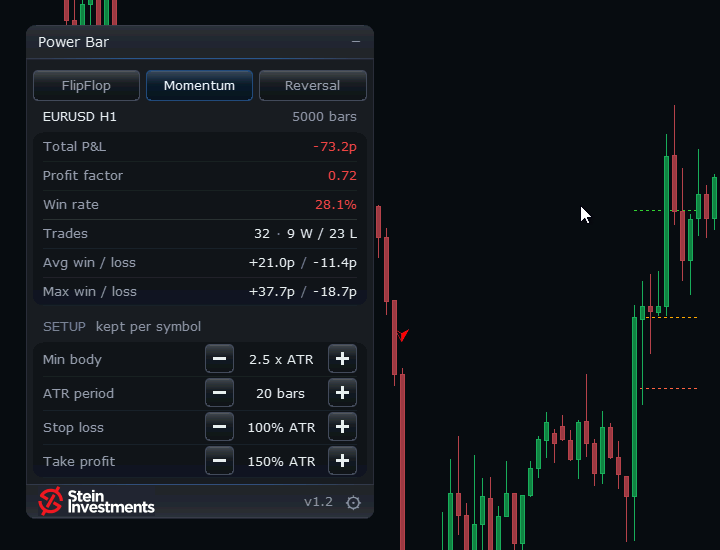The width and height of the screenshot is (720, 550).
Task: Switch to the FlipFlop tab
Action: point(86,85)
